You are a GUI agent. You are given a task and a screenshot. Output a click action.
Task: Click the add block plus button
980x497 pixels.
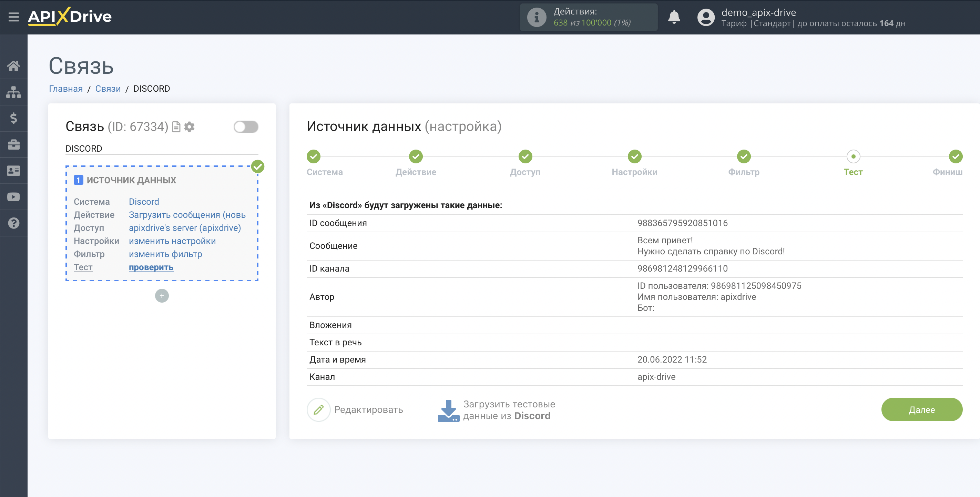click(x=162, y=296)
